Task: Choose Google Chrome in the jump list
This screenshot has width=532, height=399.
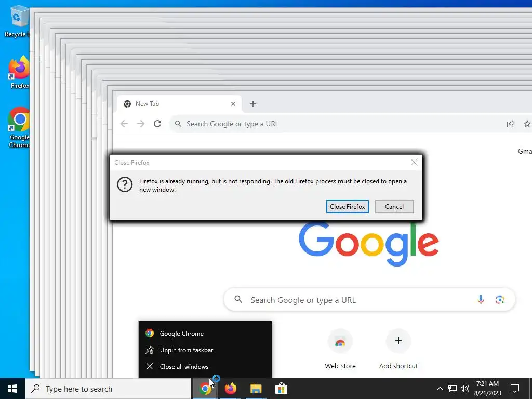Action: (x=205, y=334)
